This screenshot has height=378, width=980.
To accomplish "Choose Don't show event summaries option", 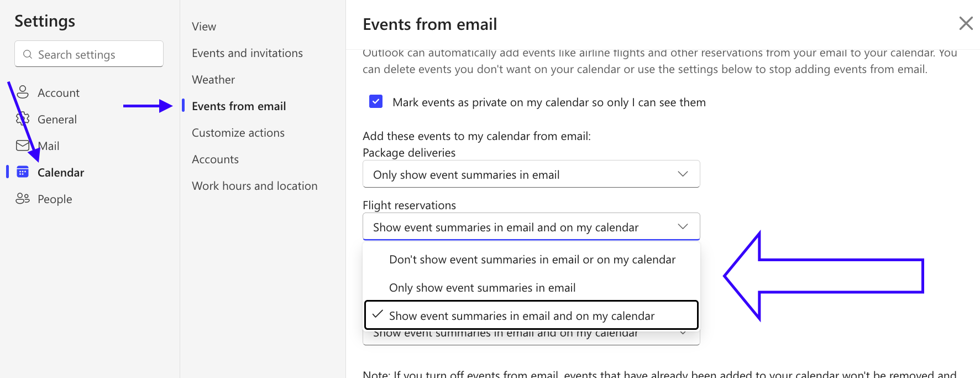I will point(532,260).
